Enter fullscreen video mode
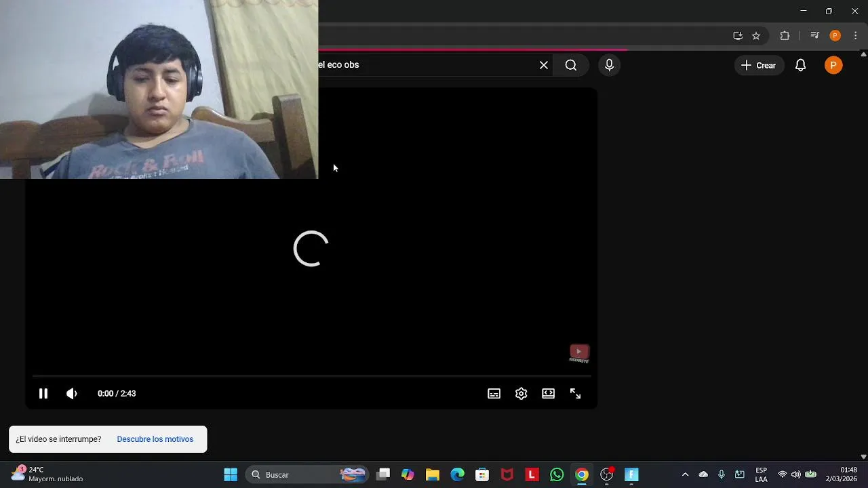 [x=575, y=393]
